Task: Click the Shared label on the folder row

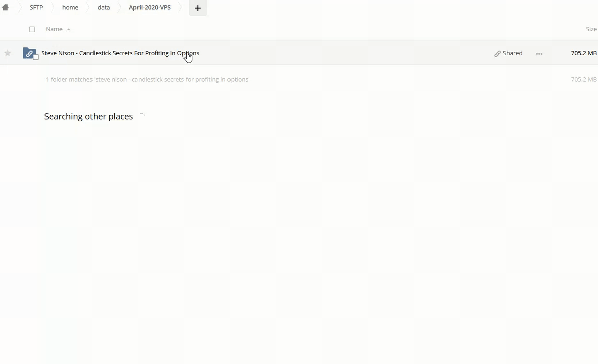Action: tap(512, 53)
